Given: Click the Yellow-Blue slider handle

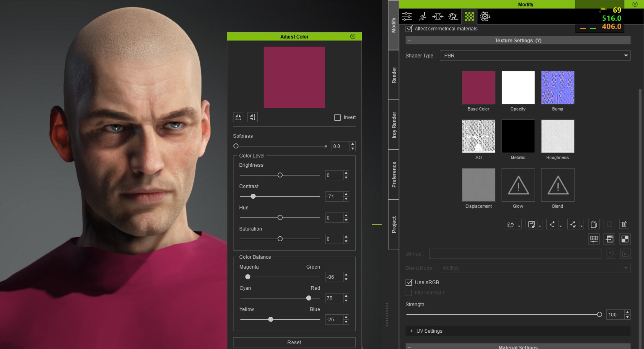Looking at the screenshot, I should click(x=271, y=319).
